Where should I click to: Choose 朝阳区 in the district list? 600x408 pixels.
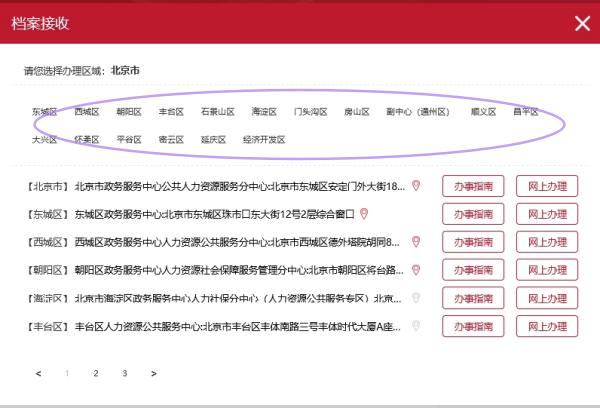129,112
